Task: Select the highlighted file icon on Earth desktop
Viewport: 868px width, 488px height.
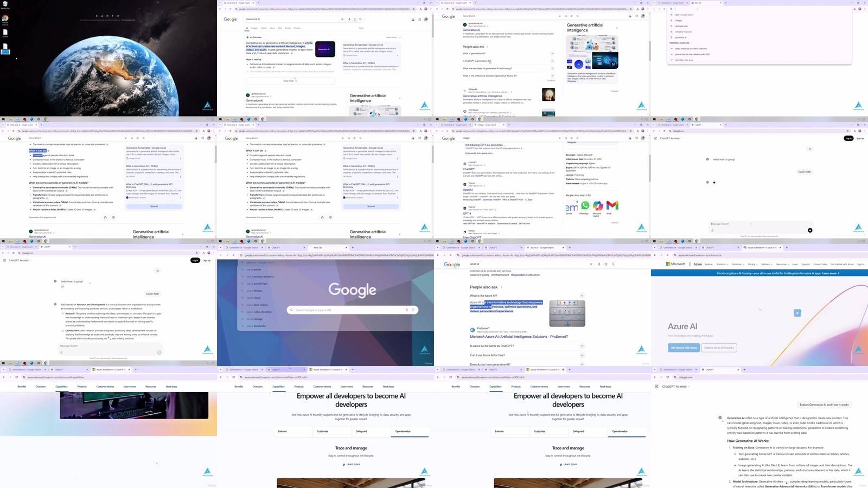Action: click(x=5, y=49)
